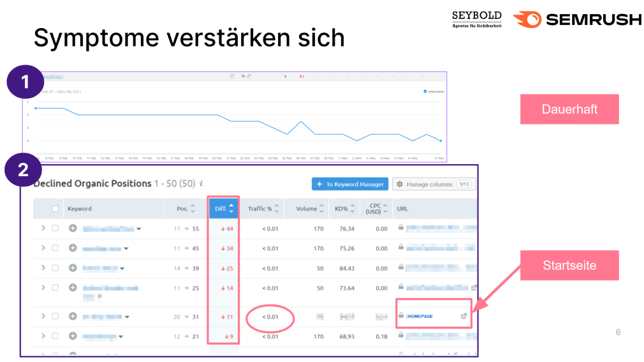The image size is (644, 362).
Task: Click the Keyword column header
Action: (x=80, y=209)
